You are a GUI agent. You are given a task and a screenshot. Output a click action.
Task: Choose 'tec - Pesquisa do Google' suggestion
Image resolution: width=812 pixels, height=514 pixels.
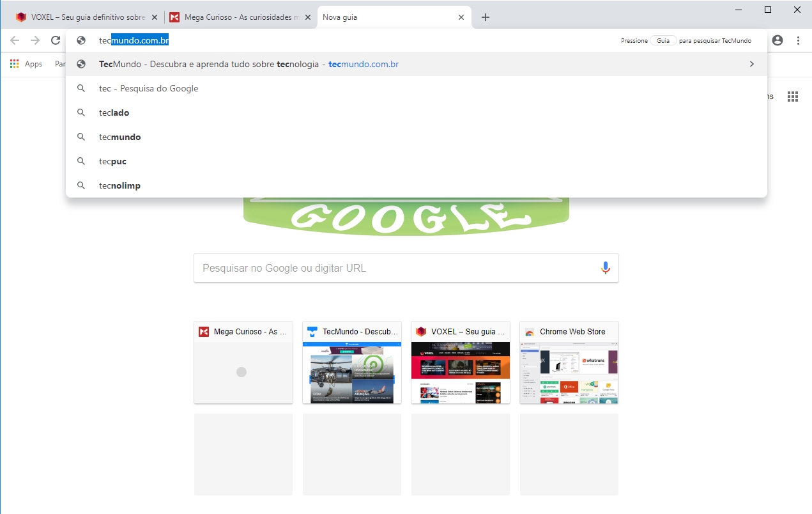tap(417, 88)
